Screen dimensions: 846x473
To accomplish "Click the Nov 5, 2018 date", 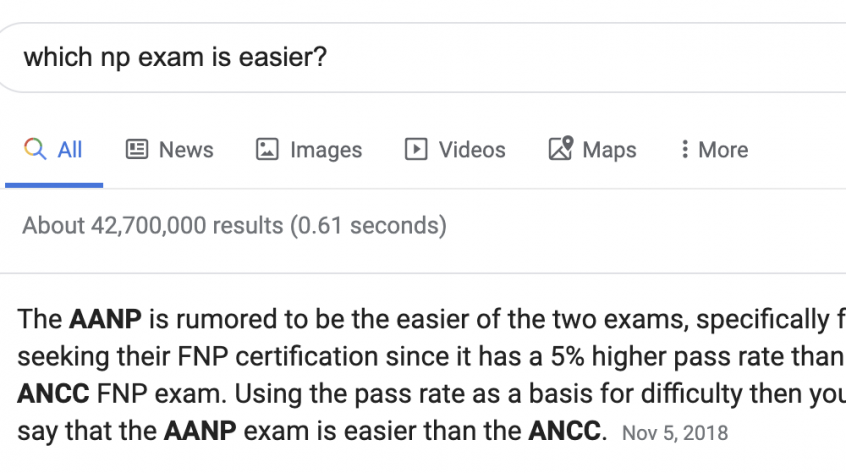I will [x=675, y=433].
